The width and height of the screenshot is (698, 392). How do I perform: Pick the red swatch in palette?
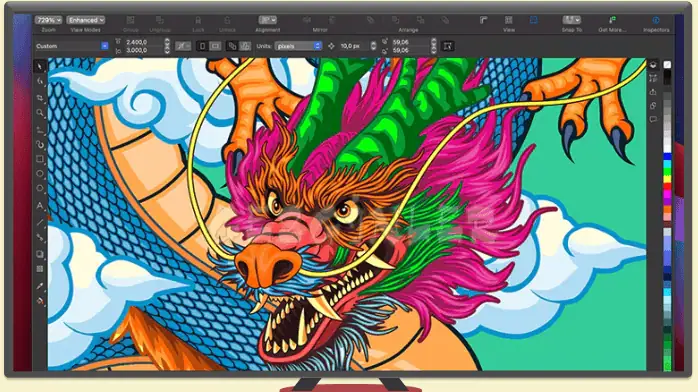667,186
